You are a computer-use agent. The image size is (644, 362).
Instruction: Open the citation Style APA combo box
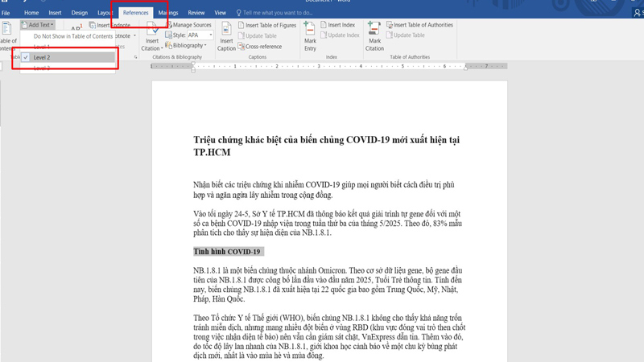pyautogui.click(x=200, y=35)
